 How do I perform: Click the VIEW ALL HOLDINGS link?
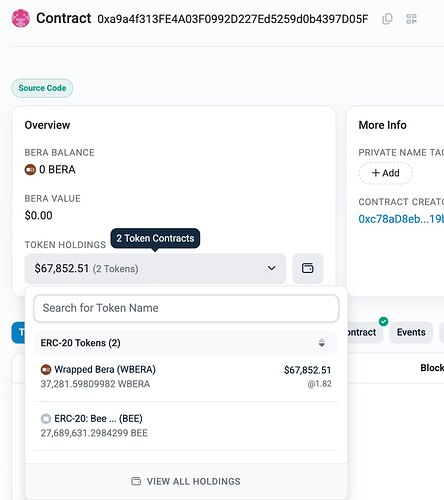click(186, 481)
